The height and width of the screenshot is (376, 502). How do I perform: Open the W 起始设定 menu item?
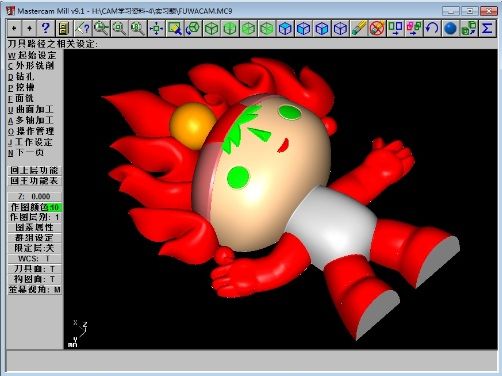tap(32, 55)
